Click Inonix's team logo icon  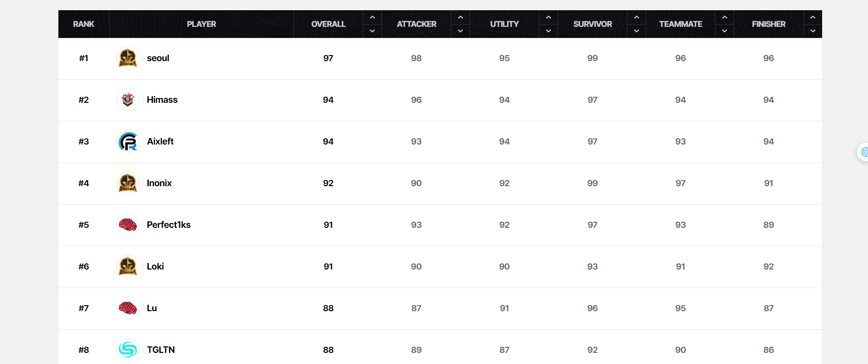128,183
